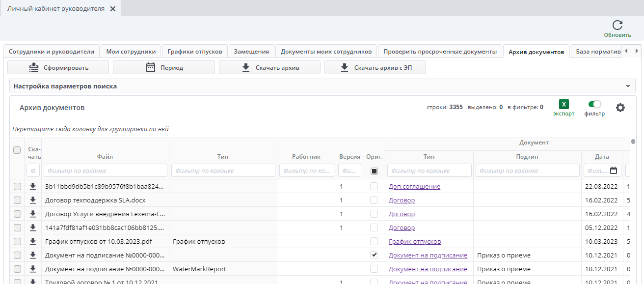Sort by the Подтип column header
Image resolution: width=644 pixels, height=284 pixels.
point(527,157)
